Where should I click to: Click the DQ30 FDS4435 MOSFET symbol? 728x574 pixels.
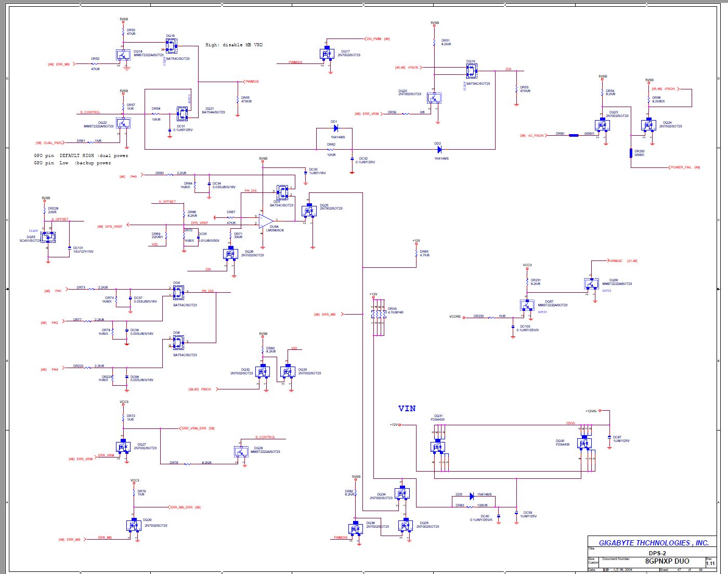(584, 443)
